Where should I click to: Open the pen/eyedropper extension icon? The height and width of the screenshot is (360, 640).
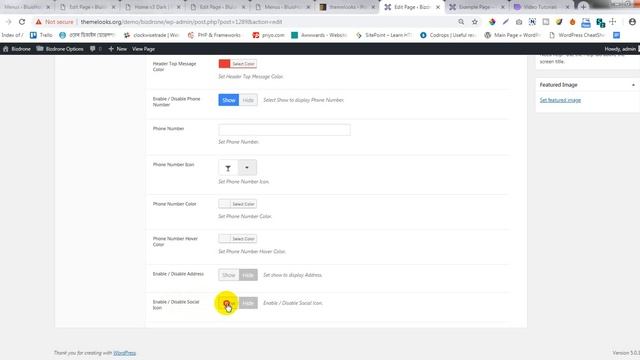[x=506, y=22]
